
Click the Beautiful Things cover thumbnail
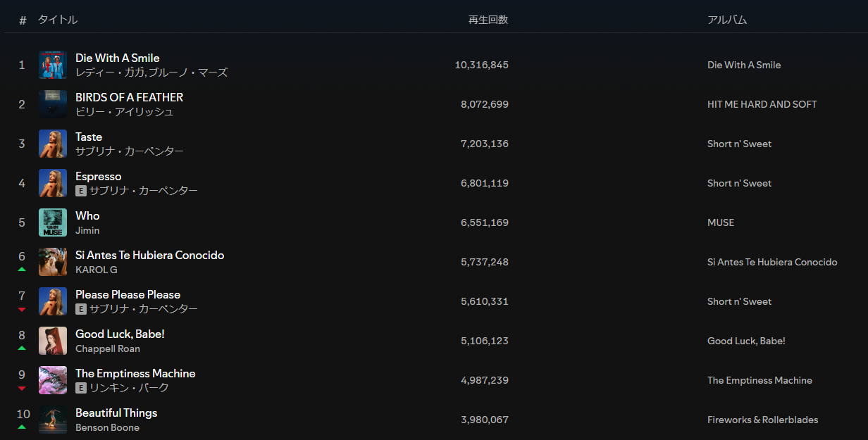[x=53, y=420]
